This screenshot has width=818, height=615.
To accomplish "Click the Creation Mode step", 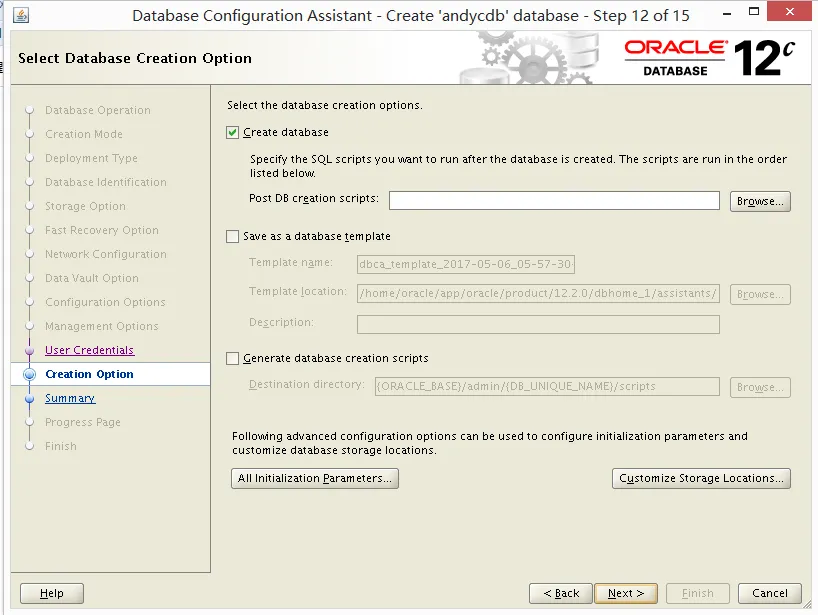I will click(x=83, y=134).
